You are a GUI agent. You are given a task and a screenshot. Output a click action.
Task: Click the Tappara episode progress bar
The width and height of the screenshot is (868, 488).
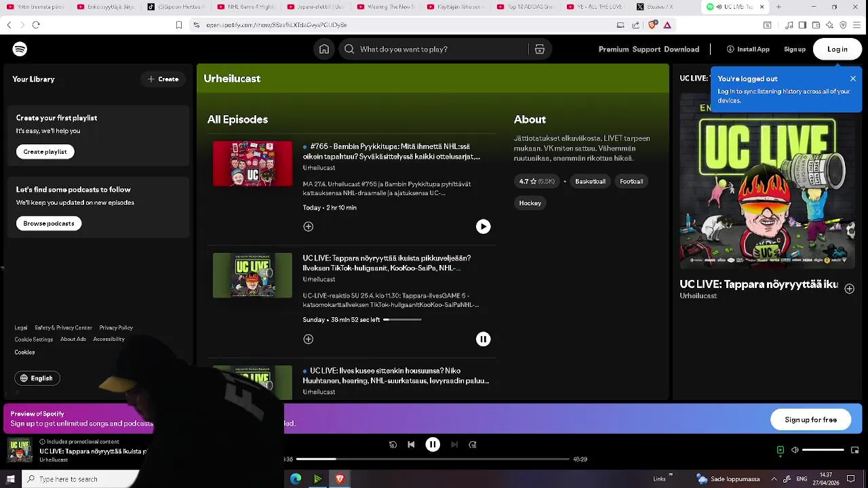402,319
